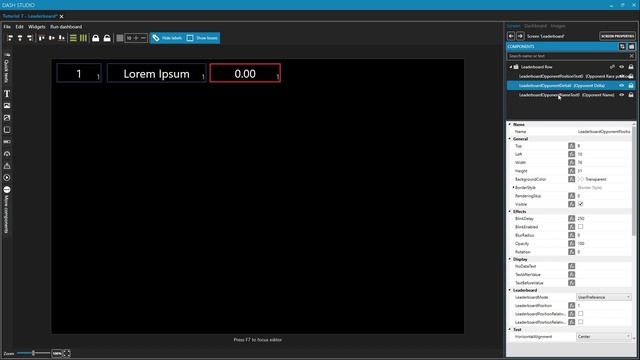Toggle visibility eye of Leaderboard Row

[x=622, y=67]
